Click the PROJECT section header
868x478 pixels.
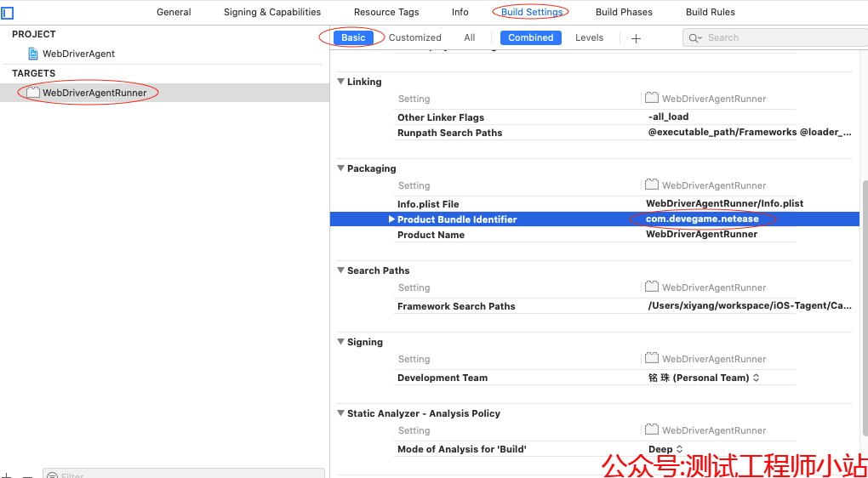point(34,34)
